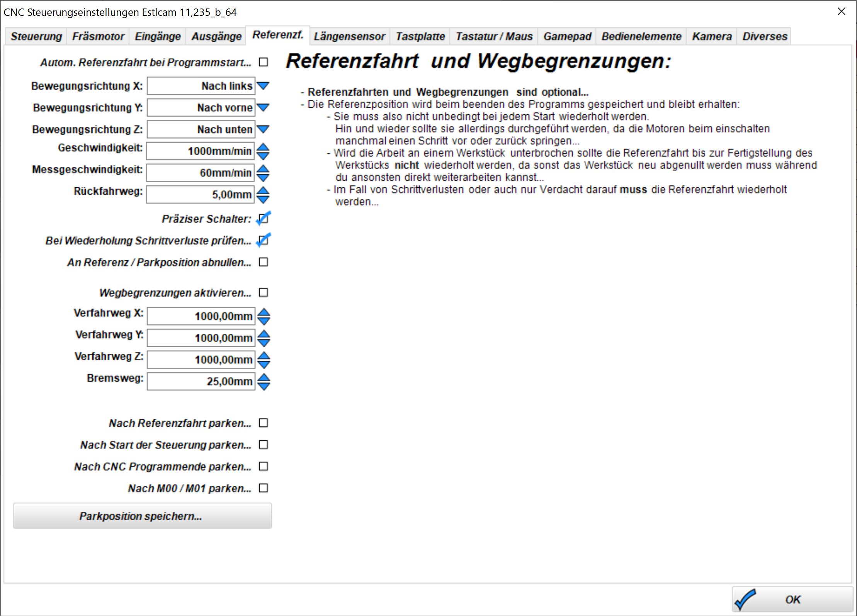Click the Geschwindigkeit 1000mm/min input field
The height and width of the screenshot is (616, 857).
coord(201,151)
